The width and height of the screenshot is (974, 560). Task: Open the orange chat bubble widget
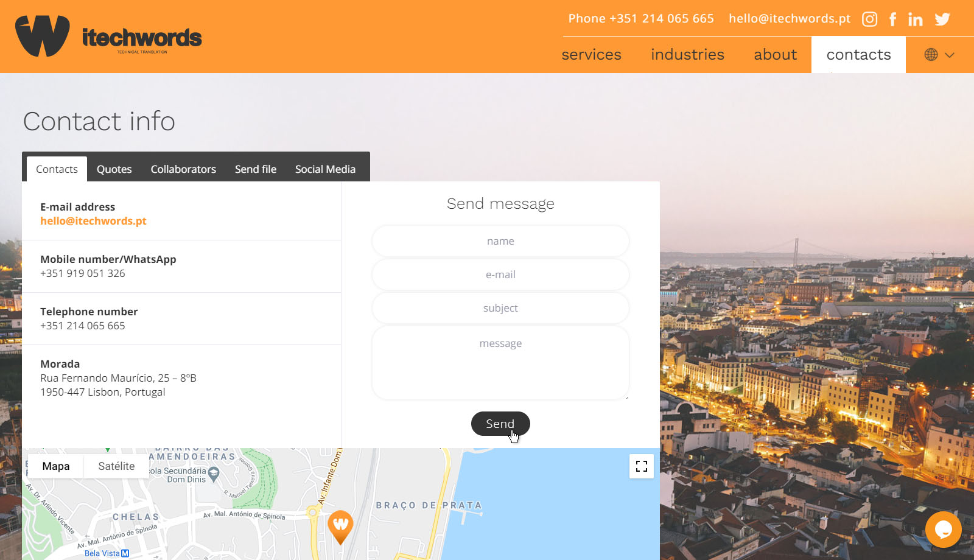[943, 529]
